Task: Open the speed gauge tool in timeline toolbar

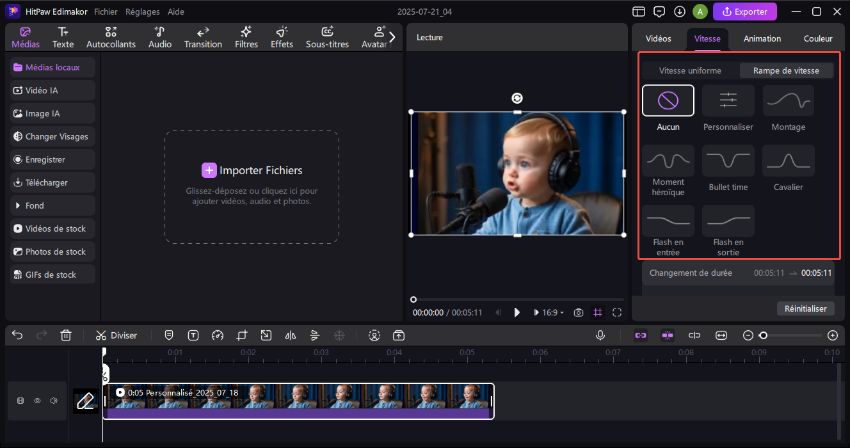Action: [217, 335]
